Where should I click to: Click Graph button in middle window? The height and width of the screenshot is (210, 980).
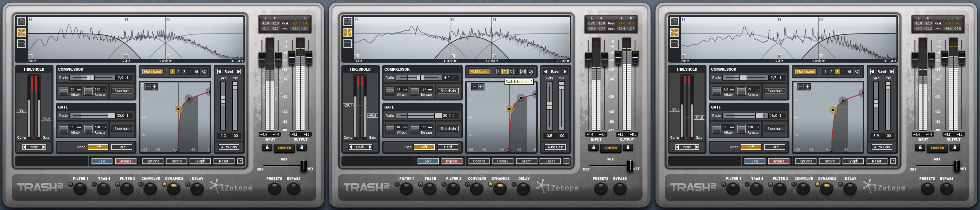[x=527, y=161]
